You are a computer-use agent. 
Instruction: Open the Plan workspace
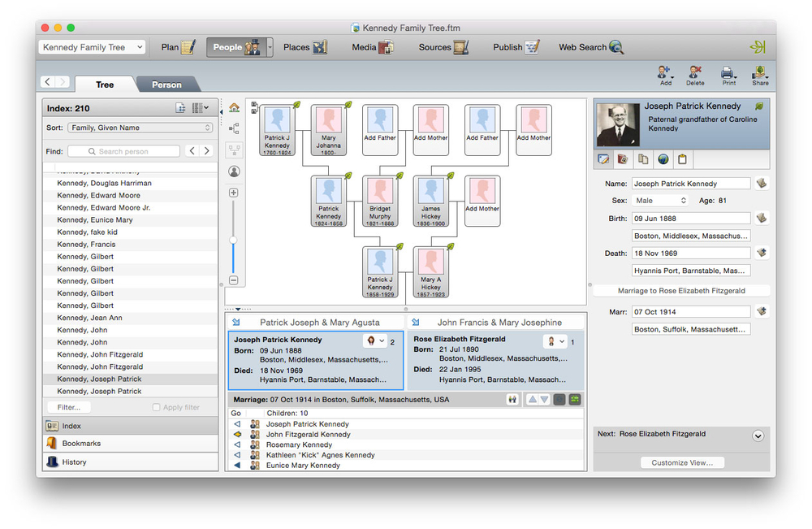(178, 47)
